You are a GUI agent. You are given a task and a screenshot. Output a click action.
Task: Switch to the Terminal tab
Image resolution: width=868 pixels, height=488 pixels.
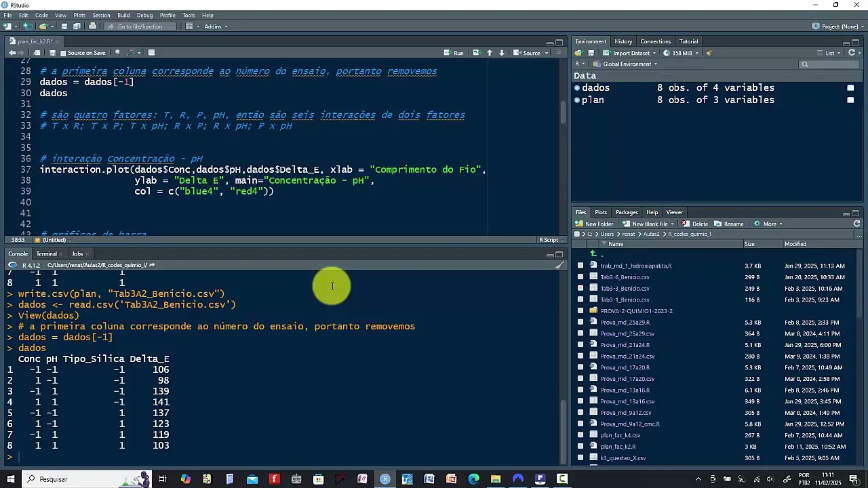coord(47,254)
